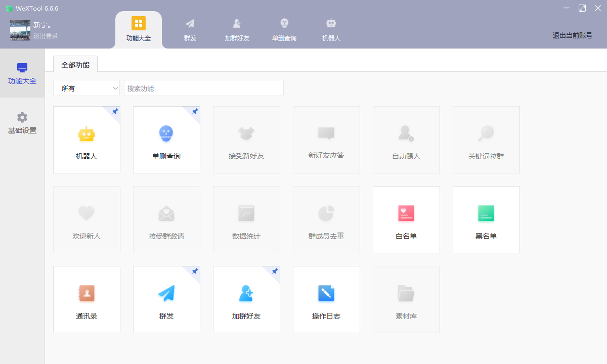Screen dimensions: 607x364
Task: Open the 群发 paper plane card icon
Action: (166, 293)
